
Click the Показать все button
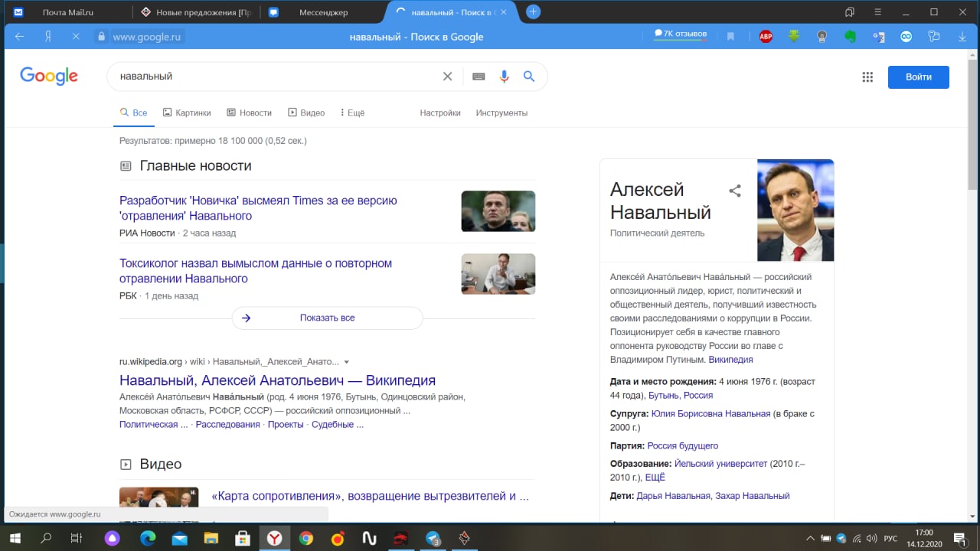pos(327,318)
